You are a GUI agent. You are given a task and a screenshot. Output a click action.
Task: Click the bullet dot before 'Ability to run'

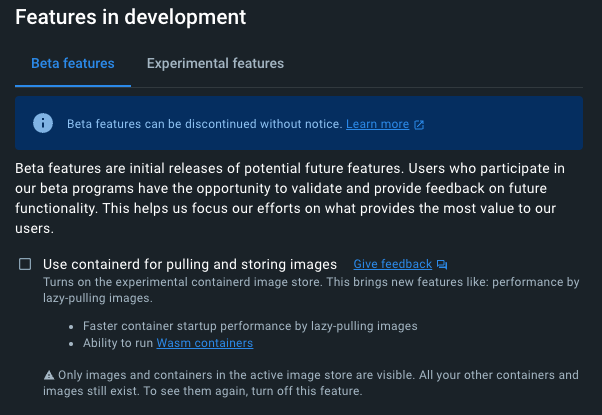tap(71, 344)
